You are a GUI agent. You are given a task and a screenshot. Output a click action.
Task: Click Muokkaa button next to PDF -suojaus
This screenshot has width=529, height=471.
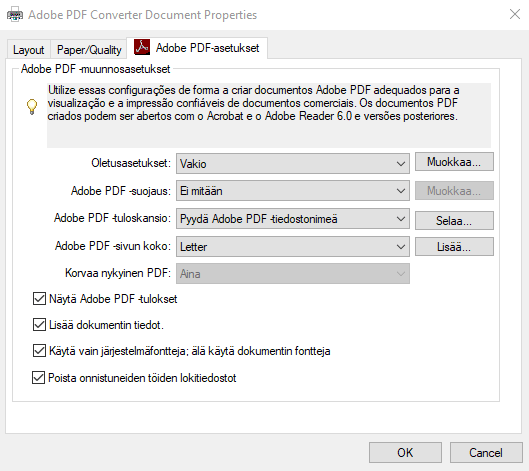click(x=454, y=191)
